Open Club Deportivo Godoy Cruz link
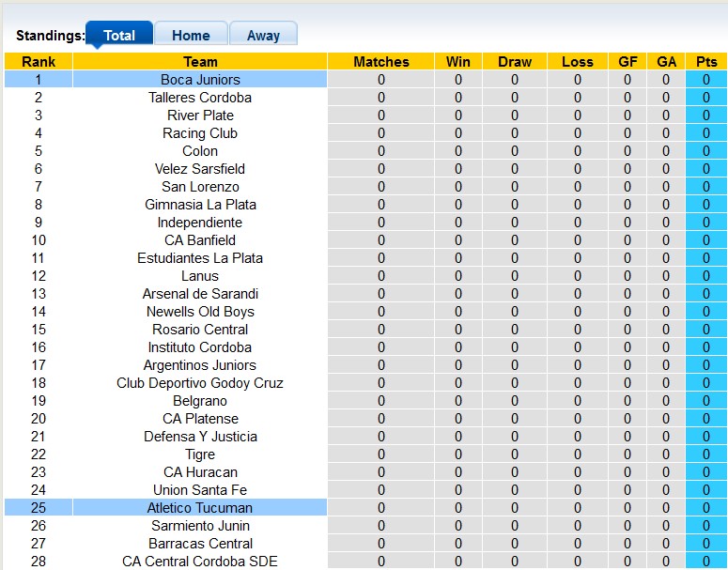 click(200, 383)
